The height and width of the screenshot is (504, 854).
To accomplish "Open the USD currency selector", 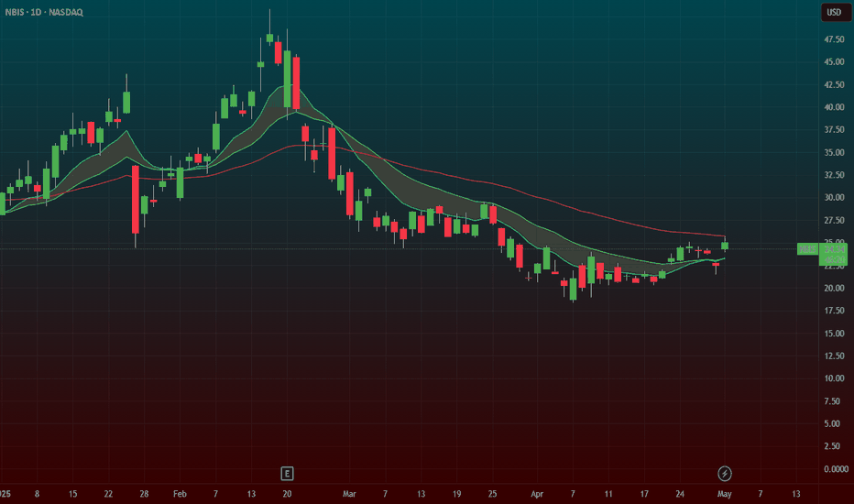I will pyautogui.click(x=834, y=12).
